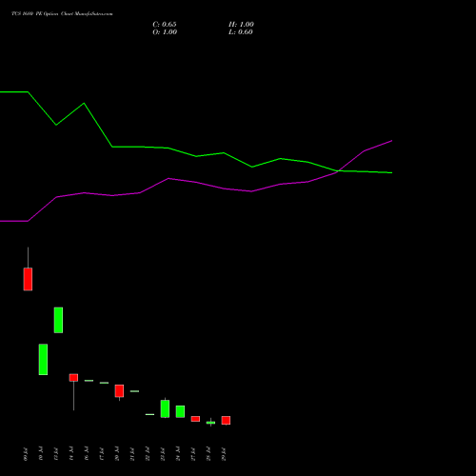Click the "23 Jul" date label
Screen dimensions: 476x476
[x=163, y=454]
